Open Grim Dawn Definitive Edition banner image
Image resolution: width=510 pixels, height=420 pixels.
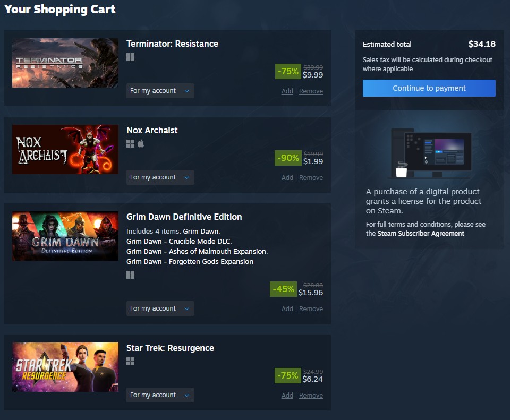tap(65, 236)
